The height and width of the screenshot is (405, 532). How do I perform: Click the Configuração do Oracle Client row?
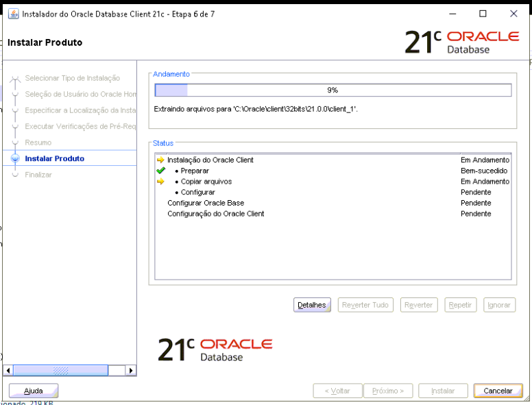coord(332,214)
